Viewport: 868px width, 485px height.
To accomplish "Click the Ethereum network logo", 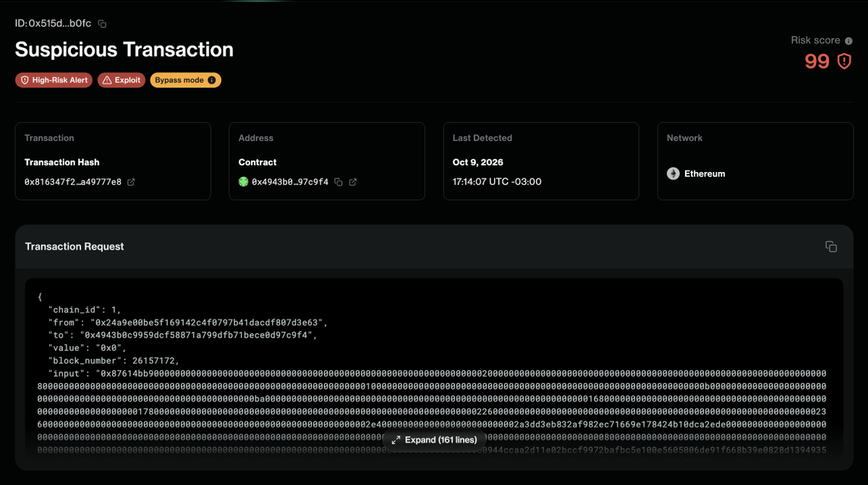I will click(673, 174).
